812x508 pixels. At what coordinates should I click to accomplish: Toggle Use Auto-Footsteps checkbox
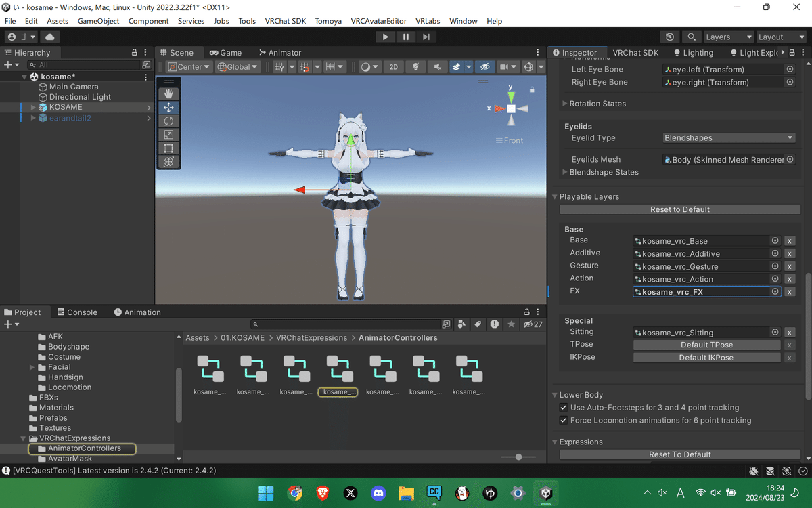click(x=564, y=408)
